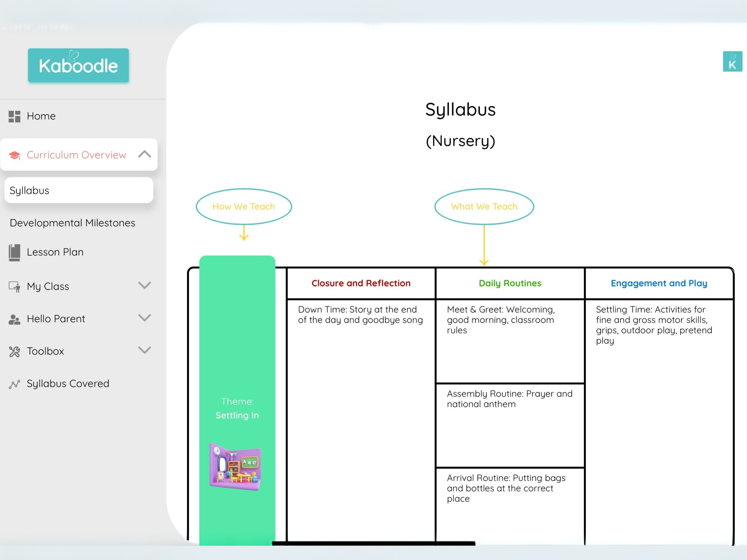The image size is (747, 560).
Task: Select the Assembly Routine cell
Action: pyautogui.click(x=510, y=425)
